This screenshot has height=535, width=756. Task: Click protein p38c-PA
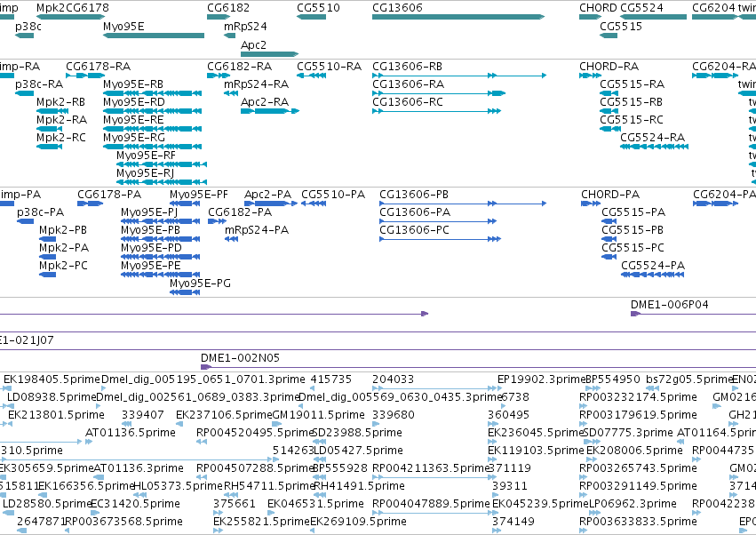coord(41,212)
